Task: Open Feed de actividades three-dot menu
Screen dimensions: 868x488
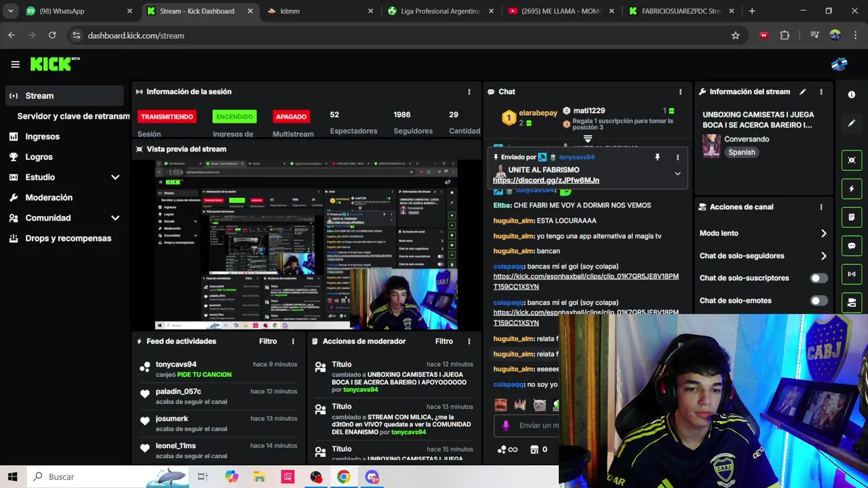Action: 293,342
